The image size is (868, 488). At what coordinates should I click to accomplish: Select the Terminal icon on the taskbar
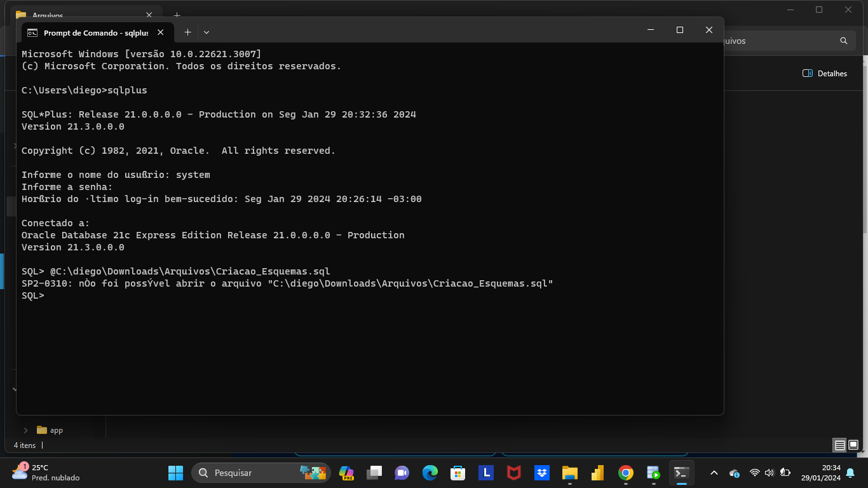coord(681,473)
